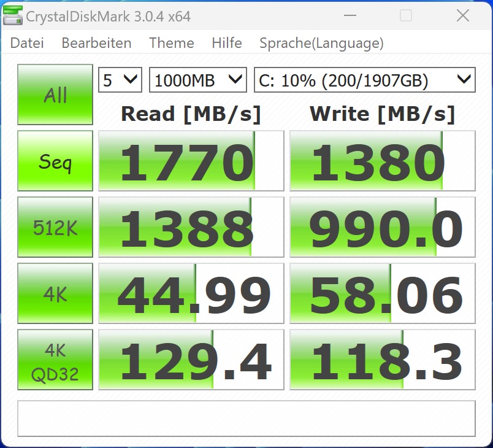
Task: Click the 512K read result 1388
Action: point(191,227)
